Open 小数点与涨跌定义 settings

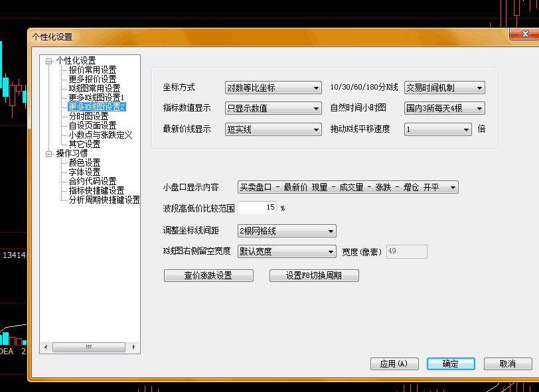pos(100,135)
